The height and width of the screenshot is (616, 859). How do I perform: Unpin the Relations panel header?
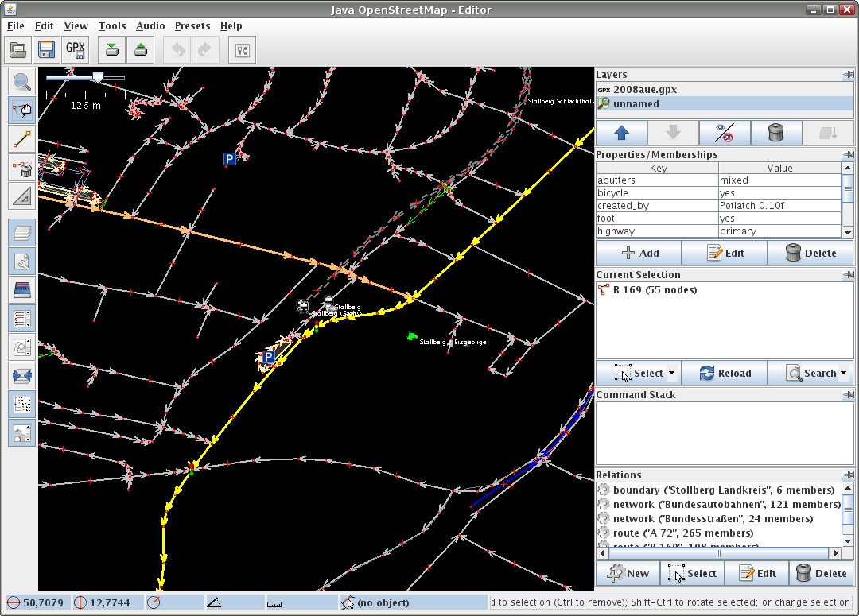pyautogui.click(x=847, y=475)
